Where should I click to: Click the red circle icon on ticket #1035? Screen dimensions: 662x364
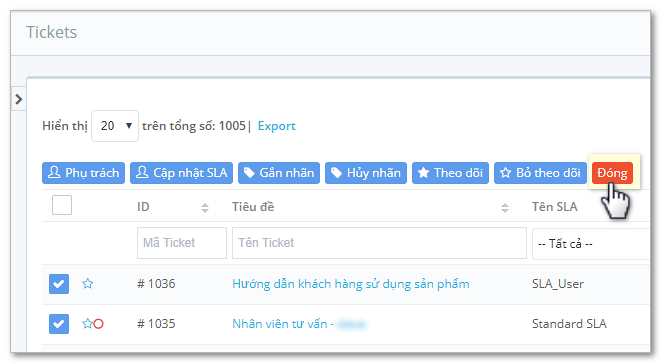click(x=98, y=324)
